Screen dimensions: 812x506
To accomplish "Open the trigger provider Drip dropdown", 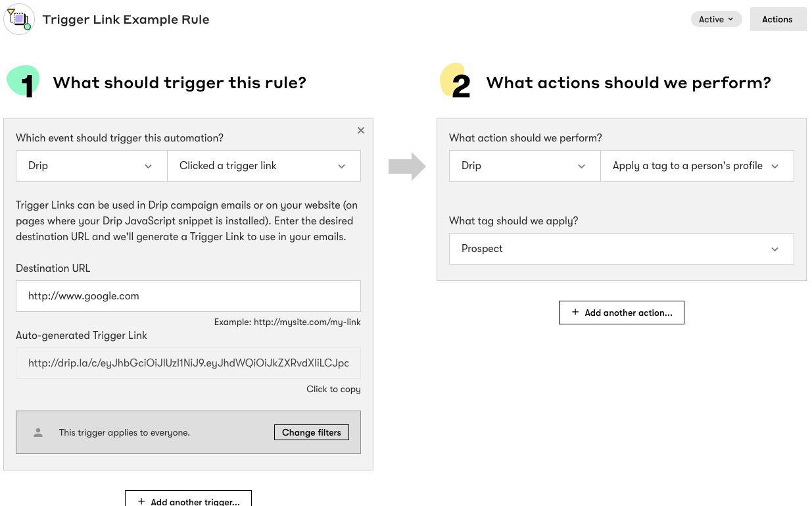I will (91, 166).
